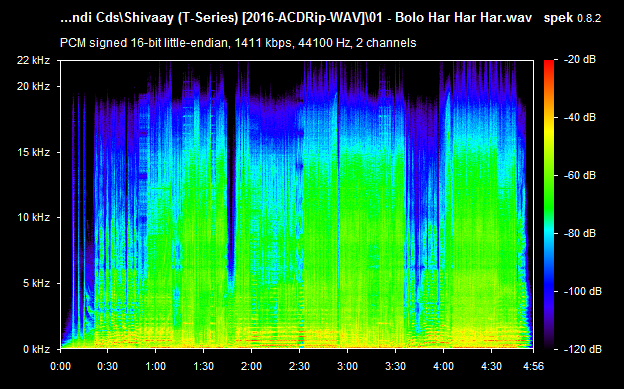Click the -60 dB legend label
The width and height of the screenshot is (624, 389).
pos(580,176)
